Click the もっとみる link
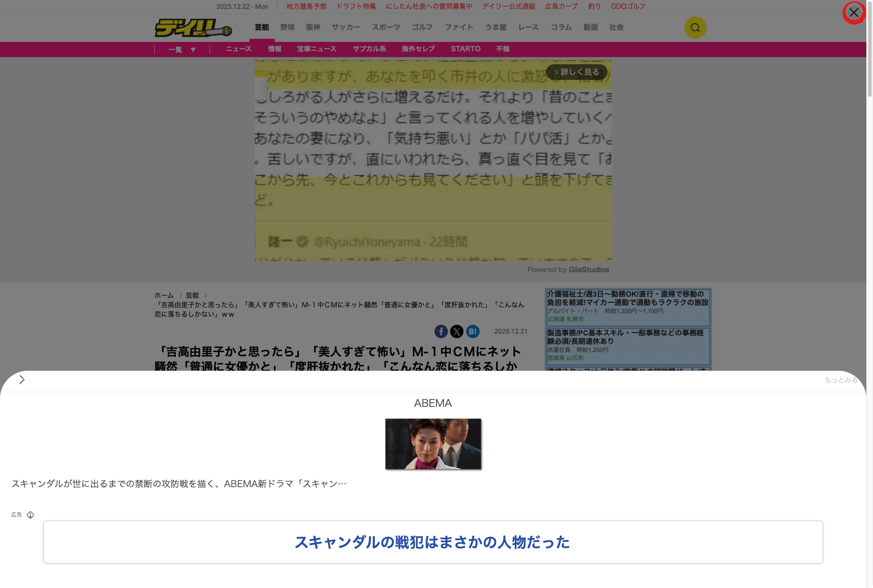 click(x=840, y=380)
